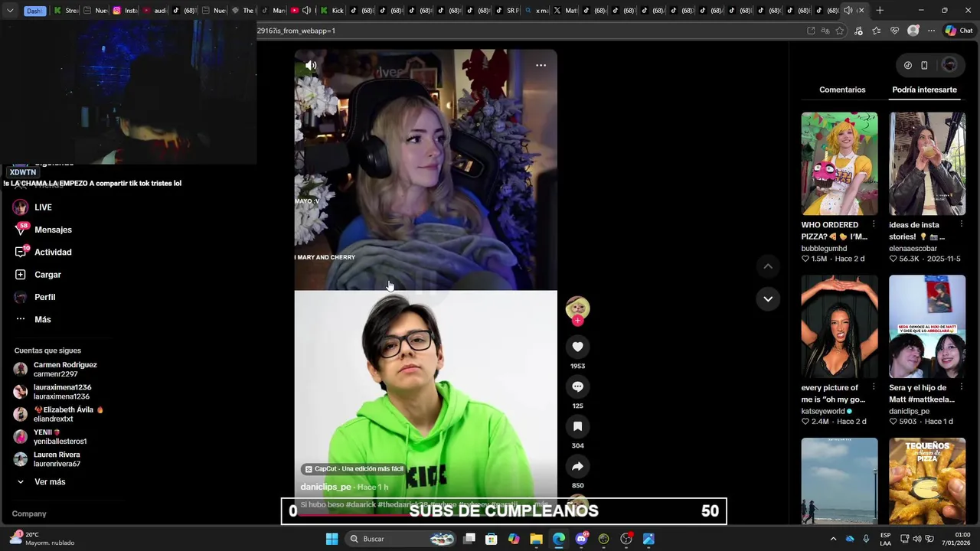Open the Tequeños pizza suggested video thumbnail
The width and height of the screenshot is (980, 551).
(x=927, y=481)
